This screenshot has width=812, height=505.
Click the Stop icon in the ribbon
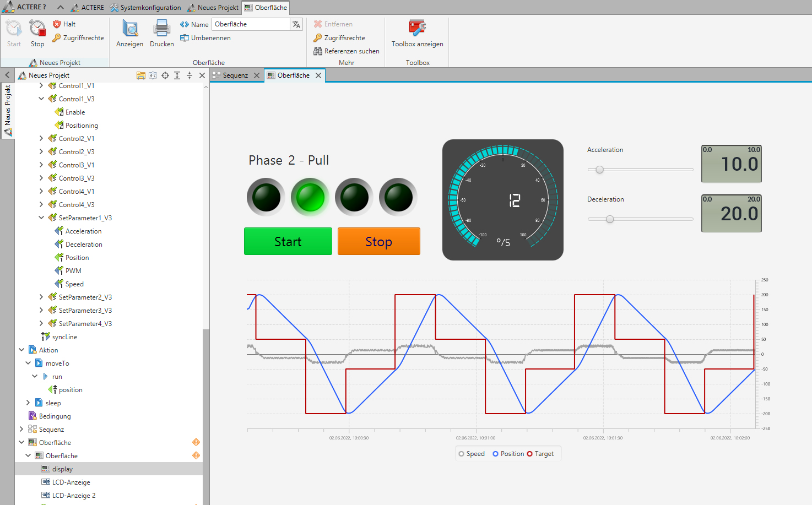pyautogui.click(x=37, y=29)
